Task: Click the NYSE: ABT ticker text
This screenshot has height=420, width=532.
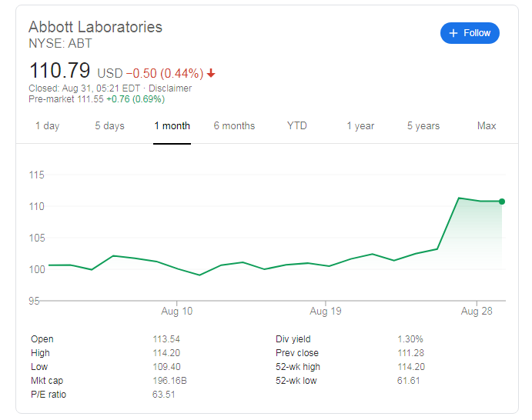Action: [x=60, y=43]
